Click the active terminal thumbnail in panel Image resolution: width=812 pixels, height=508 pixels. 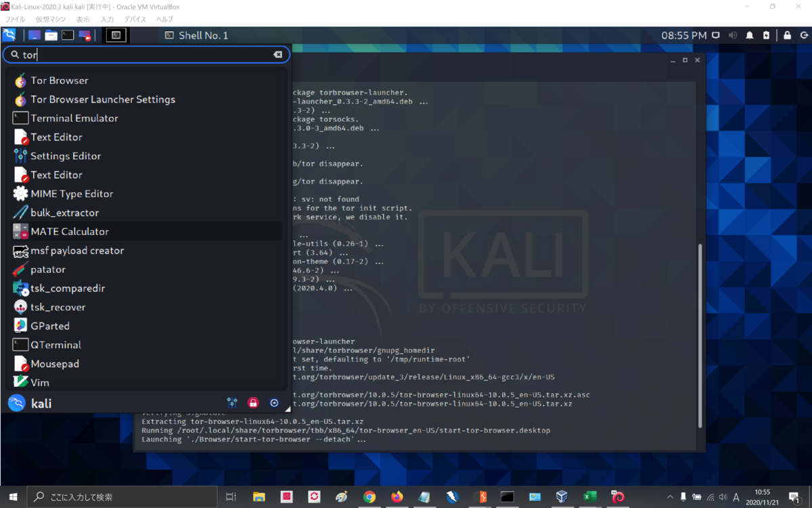(116, 35)
